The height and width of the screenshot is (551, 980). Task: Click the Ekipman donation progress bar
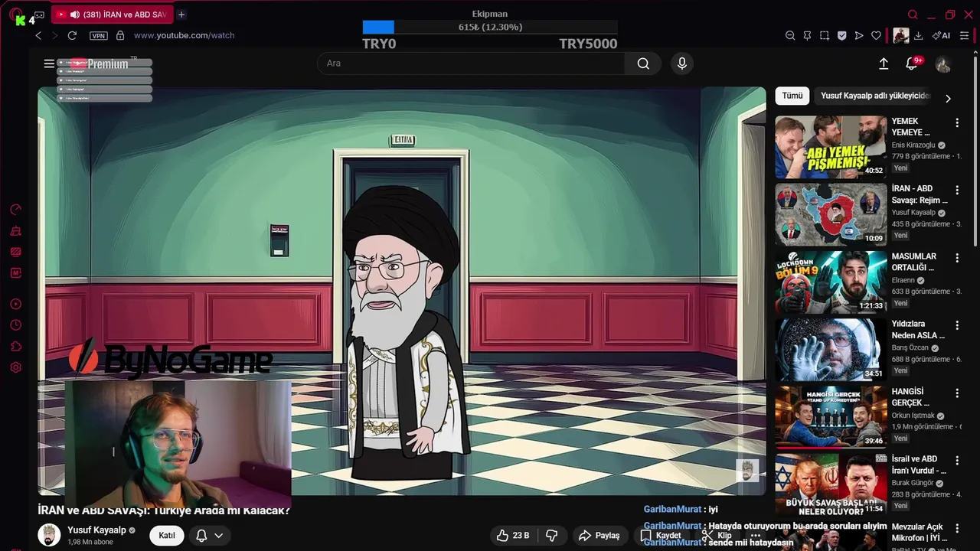[x=490, y=27]
